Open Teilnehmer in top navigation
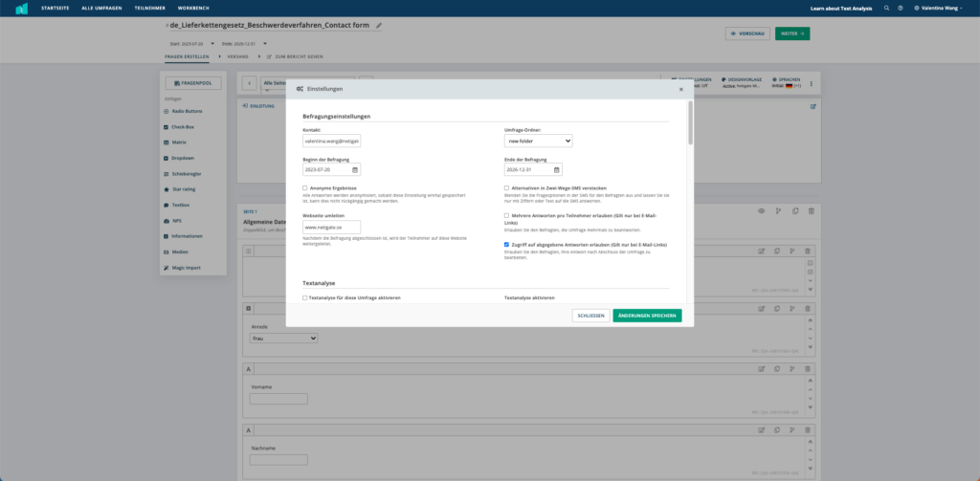 (150, 8)
